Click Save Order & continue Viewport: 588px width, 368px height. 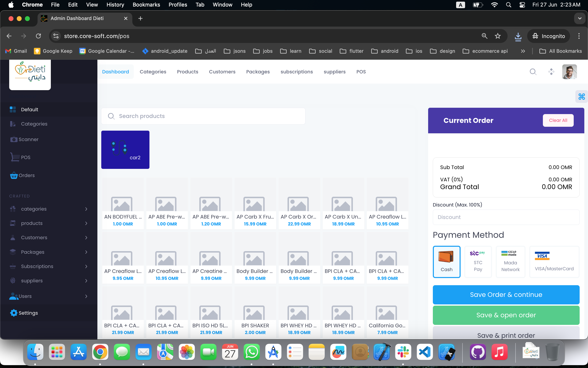(506, 294)
